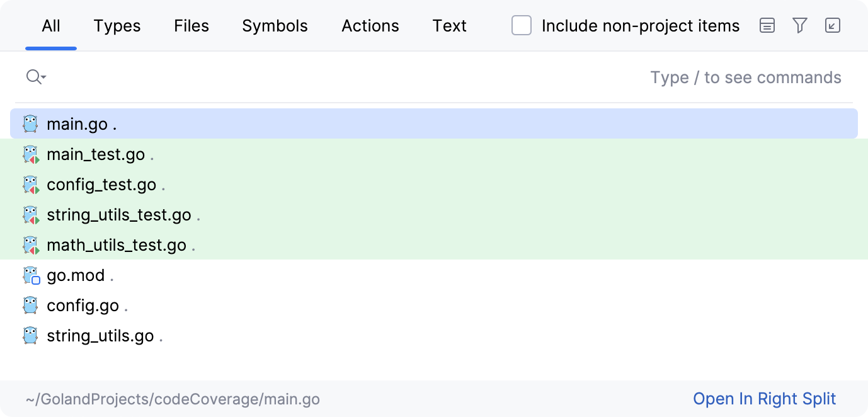Click the Go icon beside config.go

pyautogui.click(x=30, y=305)
